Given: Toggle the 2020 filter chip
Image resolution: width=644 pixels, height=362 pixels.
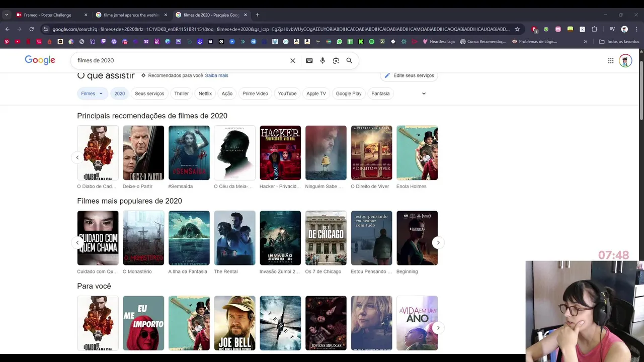Looking at the screenshot, I should coord(119,94).
